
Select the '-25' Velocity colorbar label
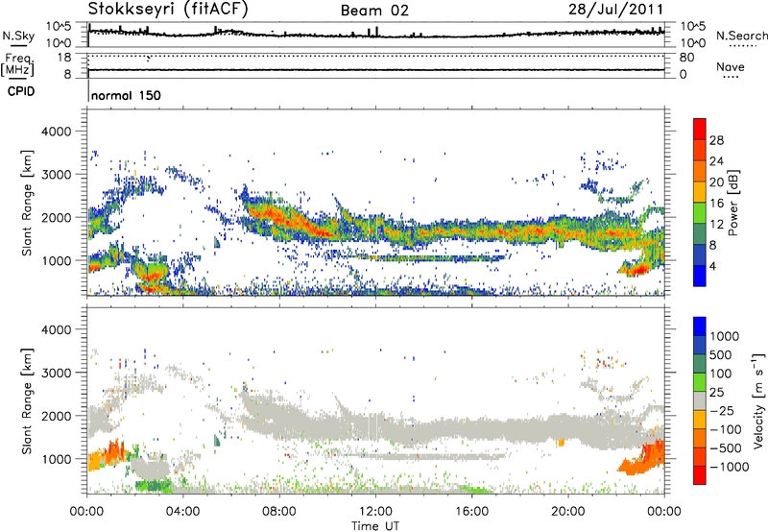(x=722, y=411)
